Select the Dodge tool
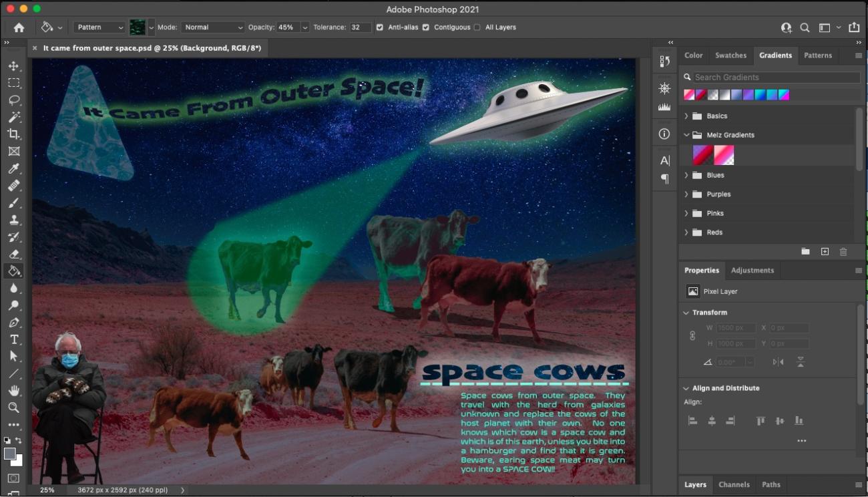 (x=14, y=305)
